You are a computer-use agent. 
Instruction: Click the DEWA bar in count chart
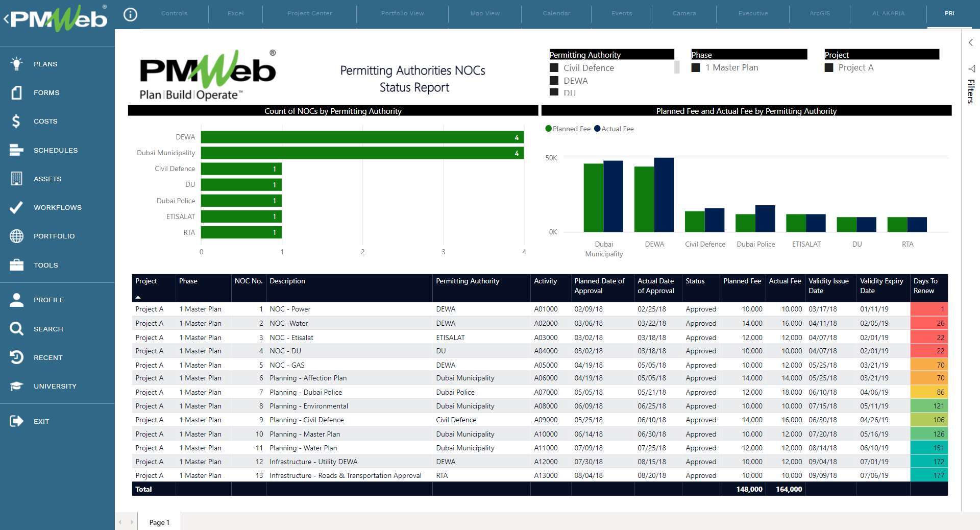coord(361,137)
